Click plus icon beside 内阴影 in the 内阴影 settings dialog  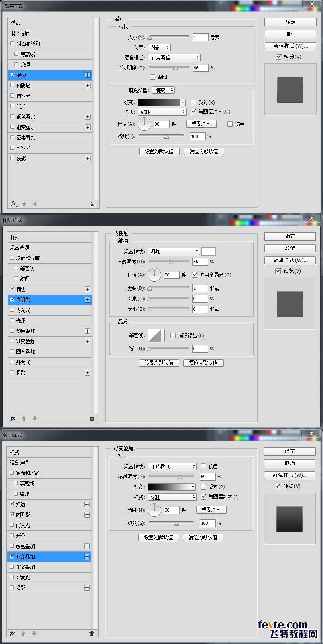(87, 300)
